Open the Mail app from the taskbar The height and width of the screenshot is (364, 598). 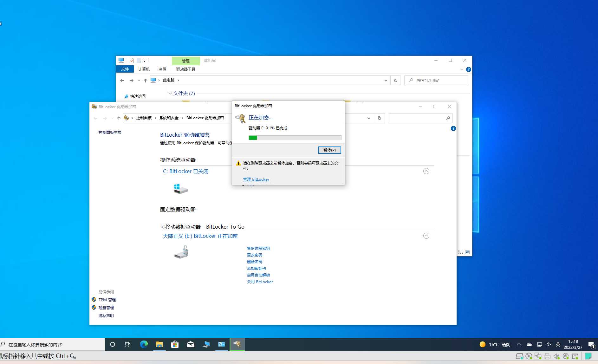point(190,344)
